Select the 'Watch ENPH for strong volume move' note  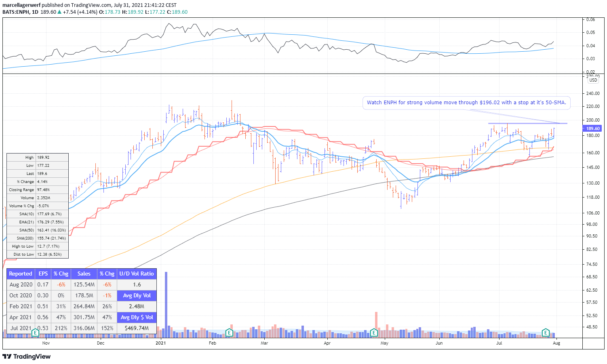(466, 103)
